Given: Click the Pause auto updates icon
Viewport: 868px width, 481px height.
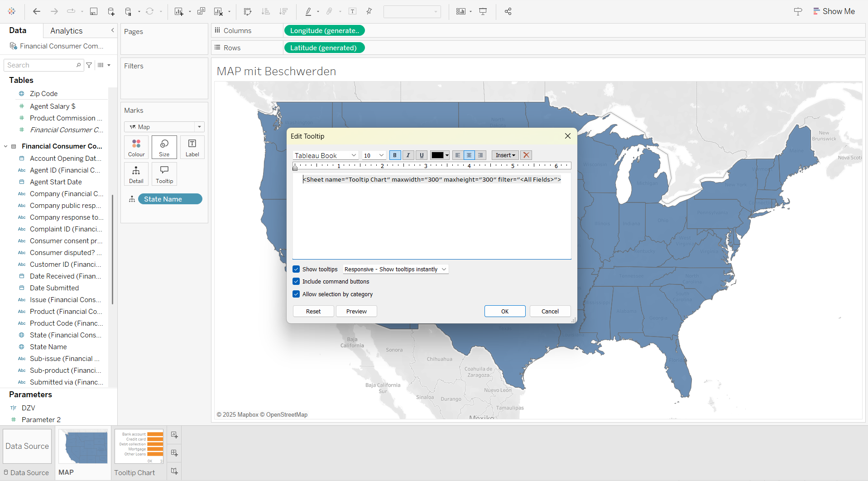Looking at the screenshot, I should coord(129,11).
